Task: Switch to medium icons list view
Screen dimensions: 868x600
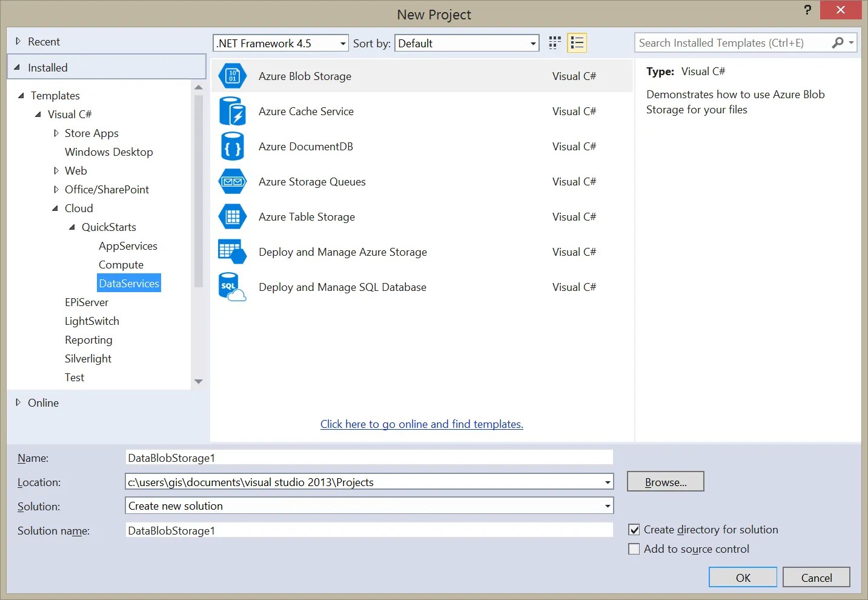Action: [577, 43]
